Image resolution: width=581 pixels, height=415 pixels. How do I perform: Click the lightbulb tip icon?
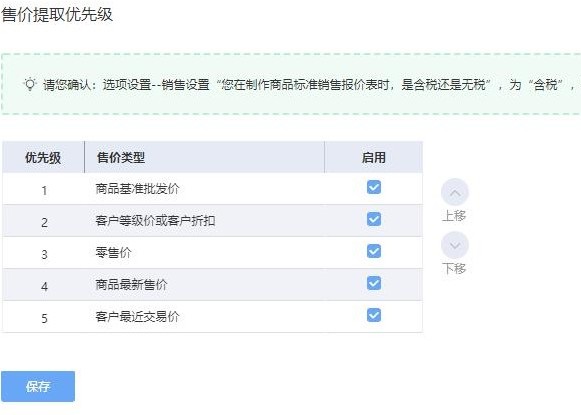click(30, 84)
